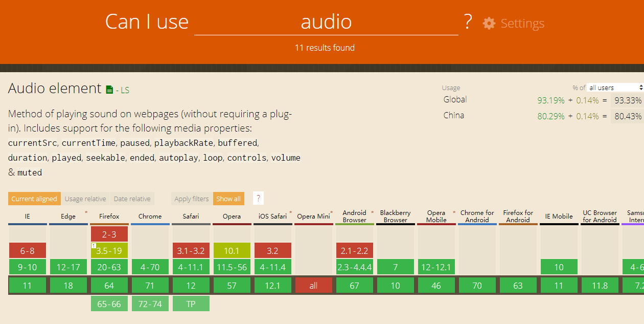Click the IE 6-8 unsupported cell
The height and width of the screenshot is (324, 644).
[27, 250]
